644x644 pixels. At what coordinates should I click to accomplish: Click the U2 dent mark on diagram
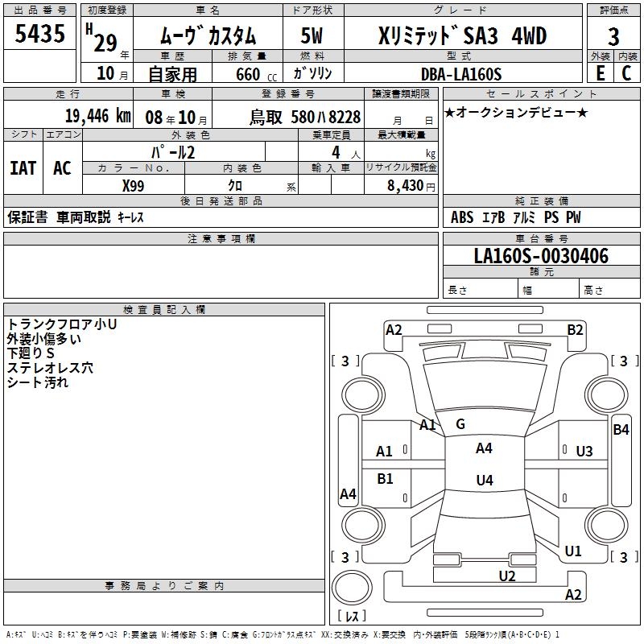coord(506,576)
